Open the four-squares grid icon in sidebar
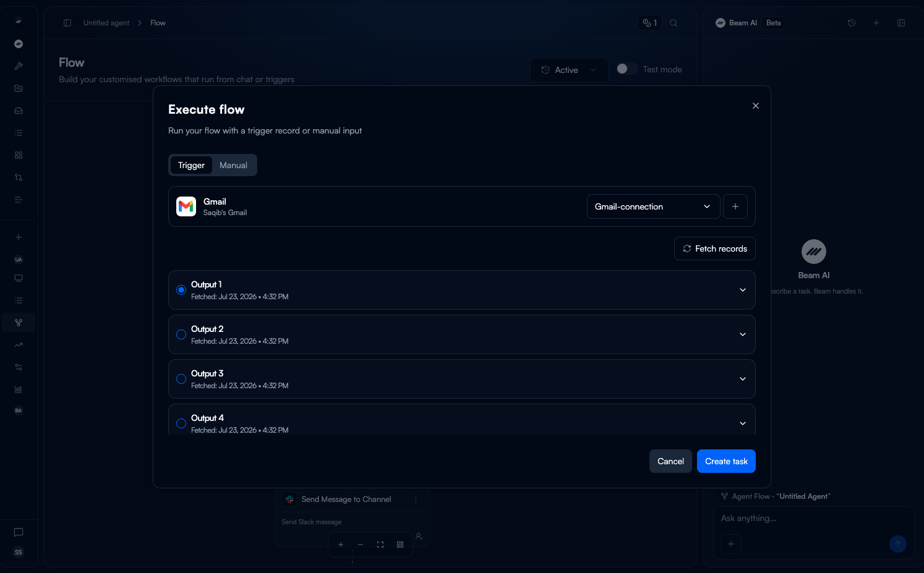924x573 pixels. point(19,155)
